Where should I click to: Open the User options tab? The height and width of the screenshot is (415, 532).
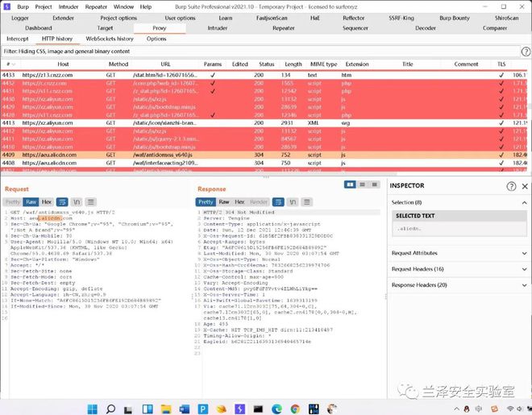click(181, 18)
